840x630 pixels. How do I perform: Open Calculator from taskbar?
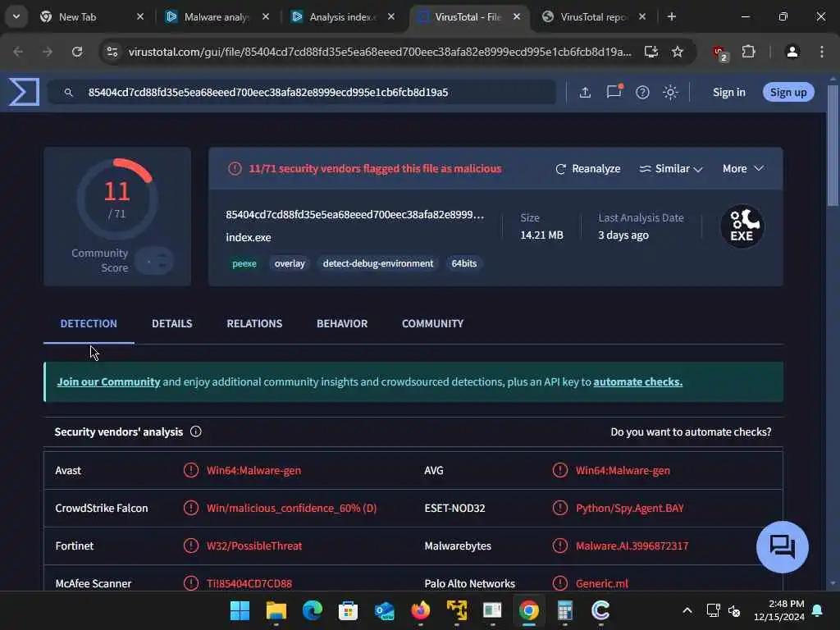[x=564, y=610]
